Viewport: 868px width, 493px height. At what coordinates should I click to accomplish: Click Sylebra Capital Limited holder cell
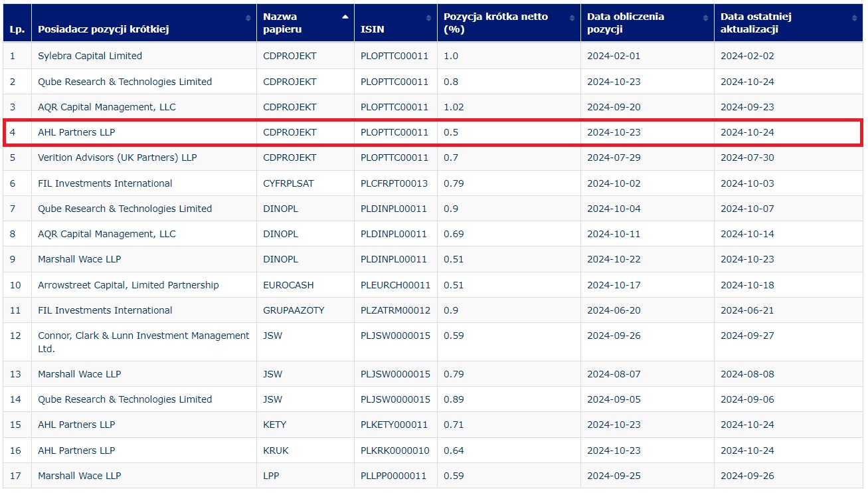click(90, 56)
